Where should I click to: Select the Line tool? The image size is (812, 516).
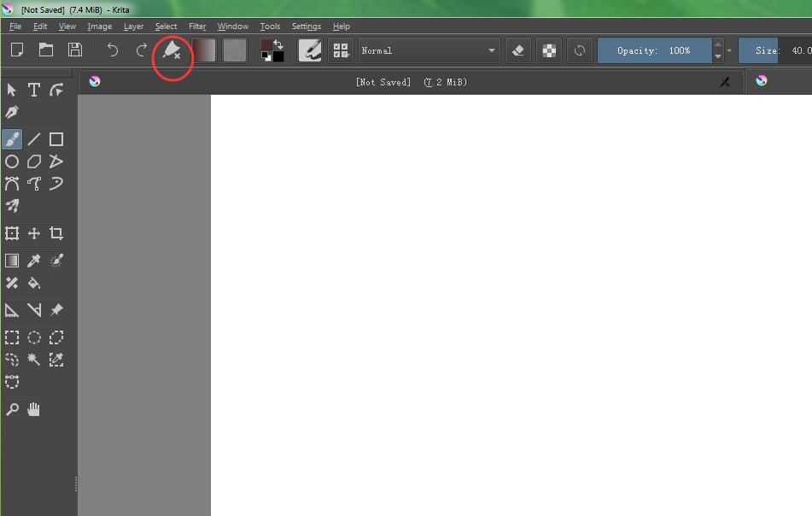(x=34, y=139)
